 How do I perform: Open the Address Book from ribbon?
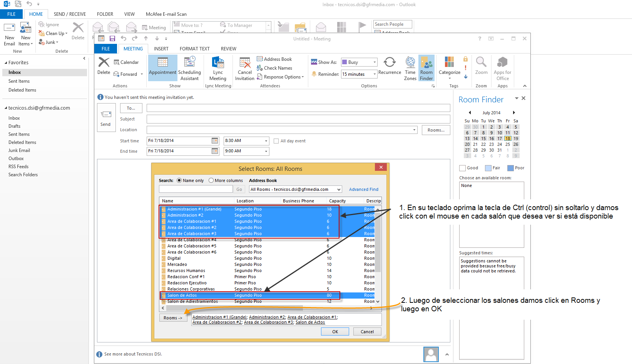coord(274,59)
